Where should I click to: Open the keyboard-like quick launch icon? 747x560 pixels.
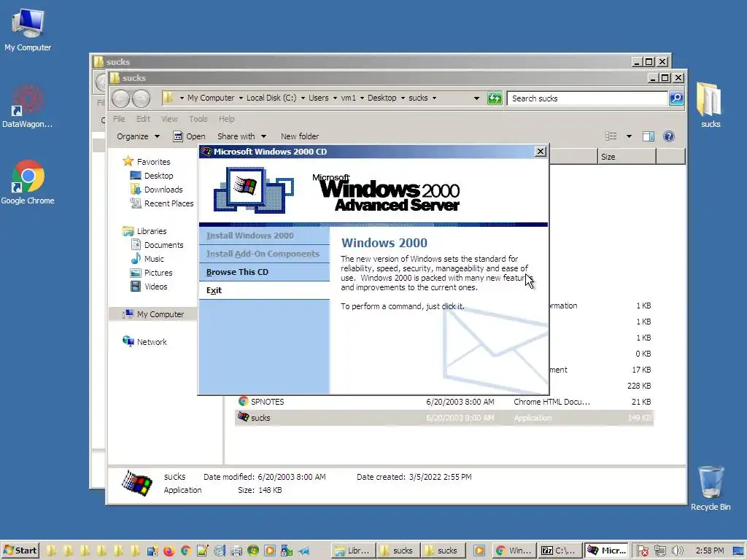pyautogui.click(x=236, y=551)
